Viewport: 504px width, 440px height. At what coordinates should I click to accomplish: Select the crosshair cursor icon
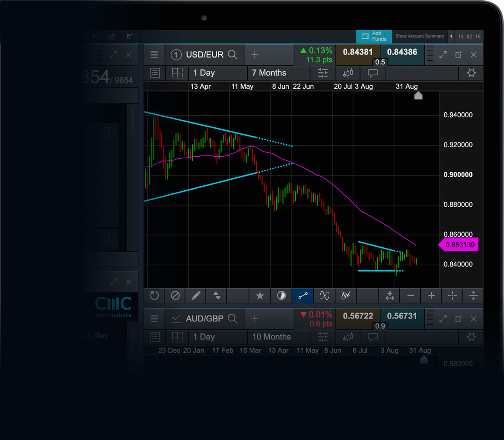[452, 295]
